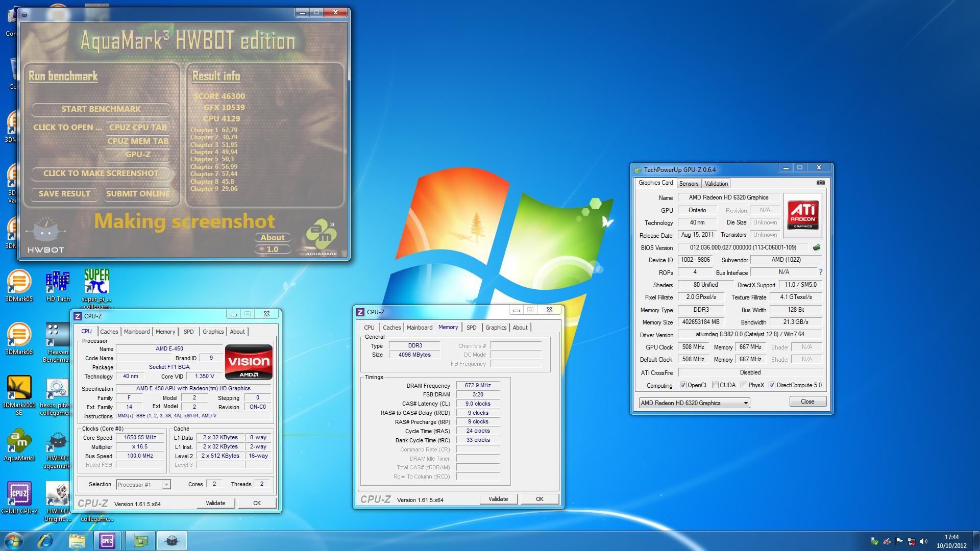Click the ATI Radeon logo in GPU-Z
This screenshot has height=551, width=980.
[802, 215]
